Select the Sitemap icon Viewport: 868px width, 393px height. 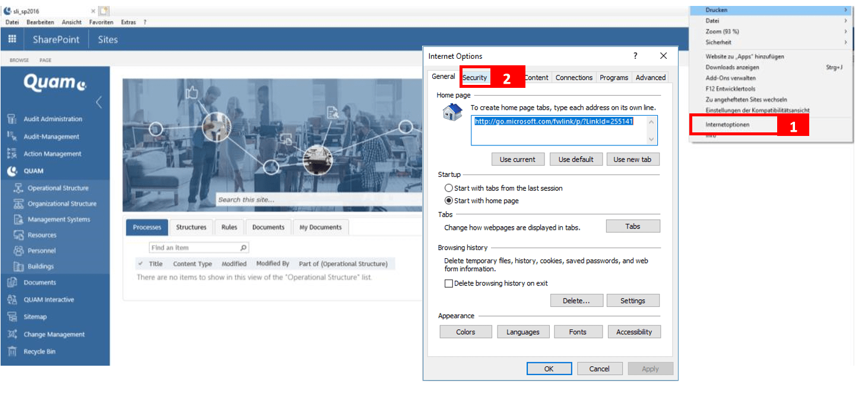point(12,316)
